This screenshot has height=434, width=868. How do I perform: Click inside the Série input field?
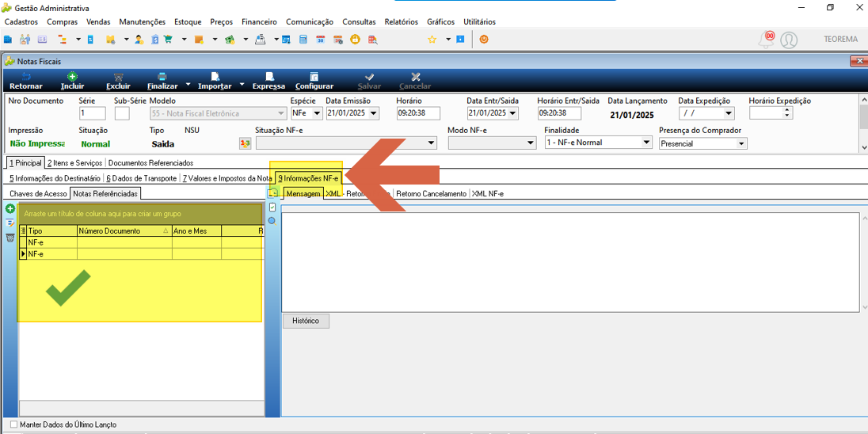[x=92, y=113]
